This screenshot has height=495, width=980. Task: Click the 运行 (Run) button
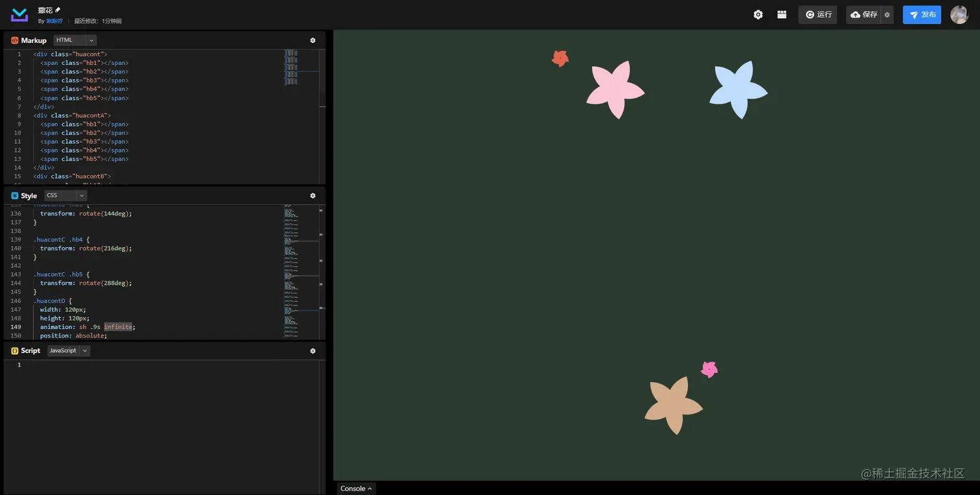tap(818, 14)
